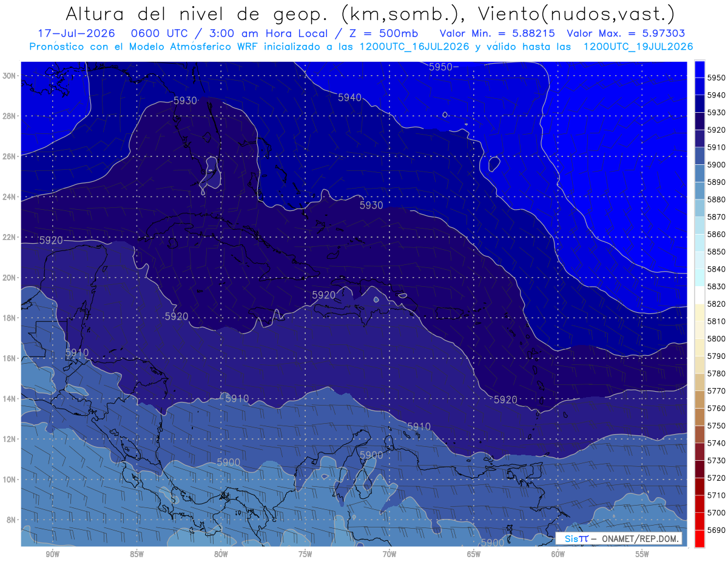Click legend value 5870
This screenshot has width=728, height=562.
716,216
